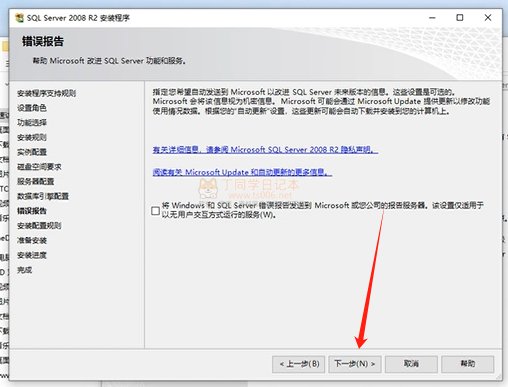The width and height of the screenshot is (508, 387).
Task: Go back with the < 上一步(B) button
Action: 298,364
